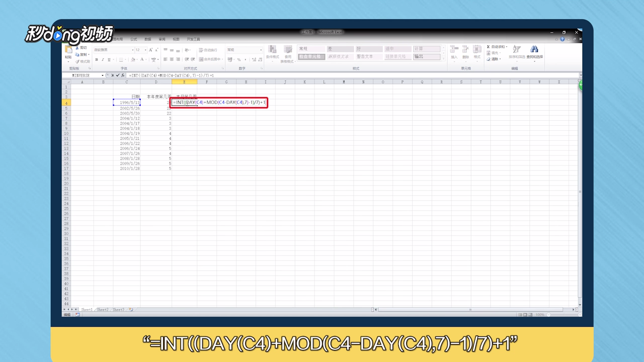Click the Name Box showing MINVERSE
This screenshot has height=362, width=644.
coord(81,75)
